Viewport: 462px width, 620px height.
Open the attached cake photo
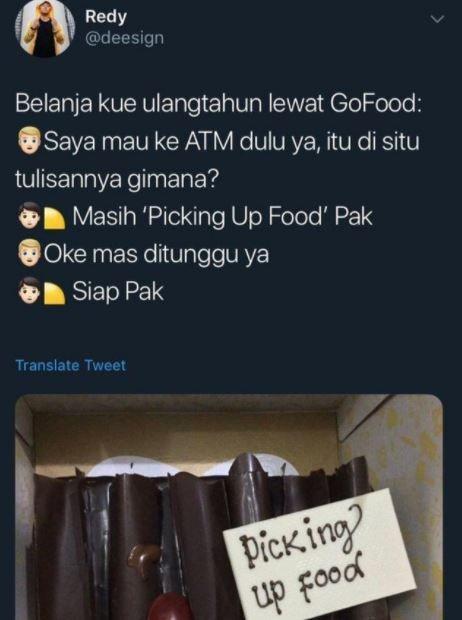tap(229, 507)
